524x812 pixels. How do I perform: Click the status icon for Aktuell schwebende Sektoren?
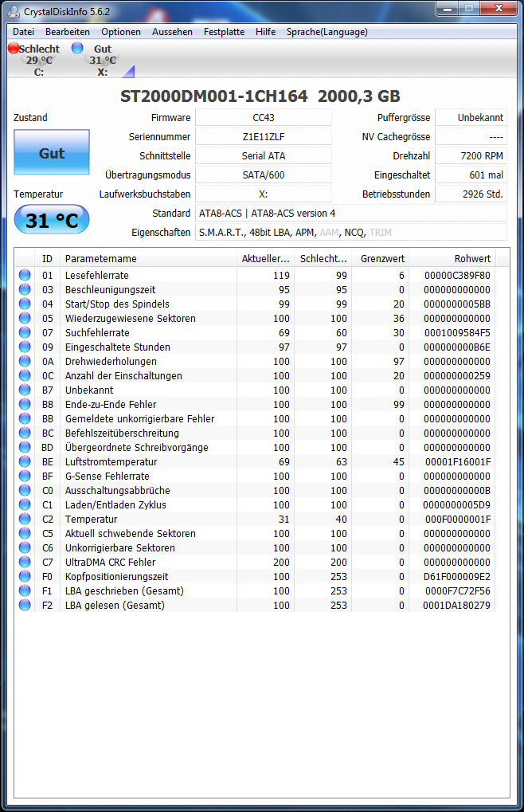pyautogui.click(x=25, y=533)
